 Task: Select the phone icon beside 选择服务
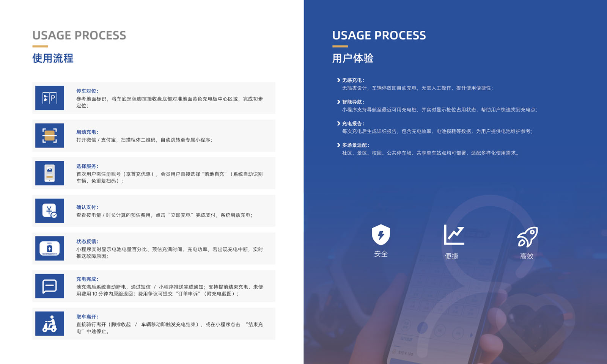[49, 173]
